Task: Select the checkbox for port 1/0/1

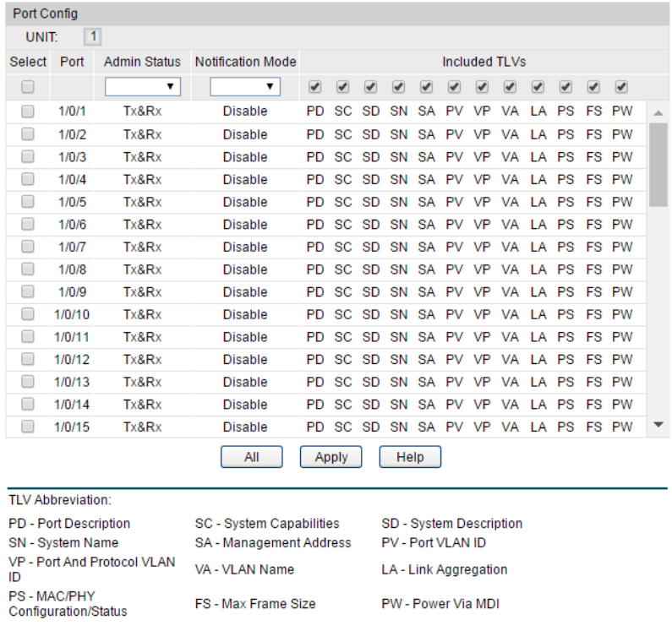Action: tap(28, 112)
